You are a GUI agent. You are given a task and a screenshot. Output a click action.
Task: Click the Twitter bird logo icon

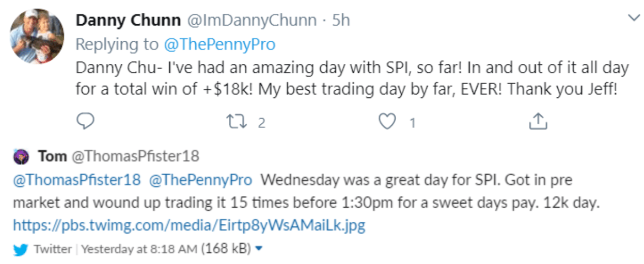tap(20, 250)
